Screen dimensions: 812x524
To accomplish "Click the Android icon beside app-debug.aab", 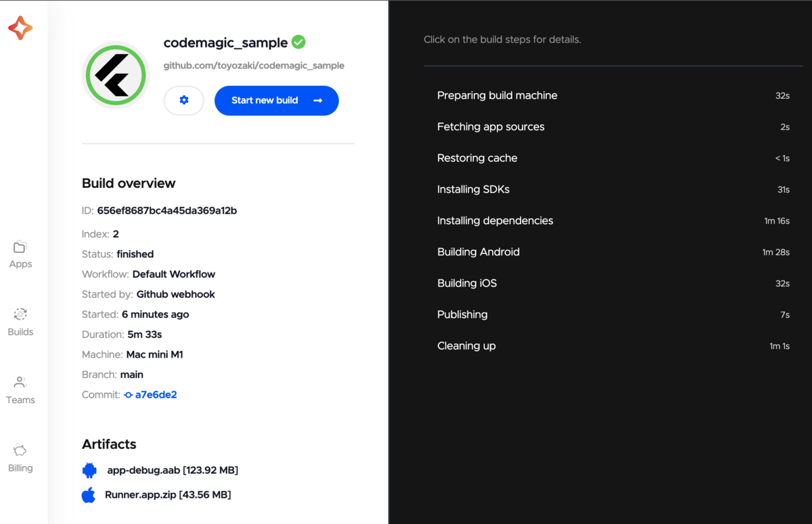I will (89, 469).
